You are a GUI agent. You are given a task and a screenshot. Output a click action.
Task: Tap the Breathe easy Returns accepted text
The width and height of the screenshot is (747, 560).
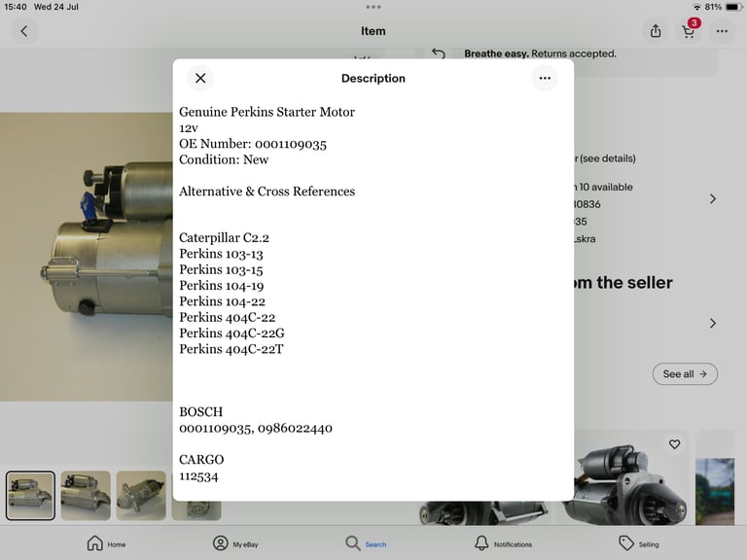pos(540,53)
